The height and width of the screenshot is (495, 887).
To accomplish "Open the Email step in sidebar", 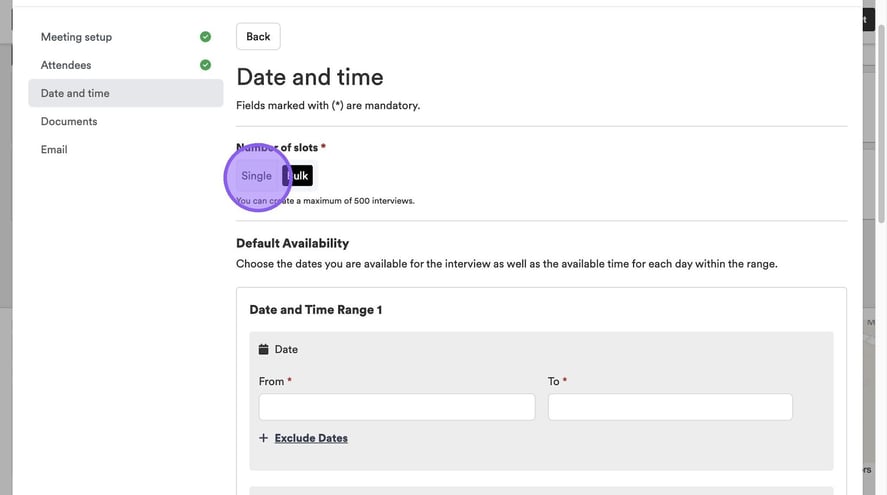I will point(54,149).
